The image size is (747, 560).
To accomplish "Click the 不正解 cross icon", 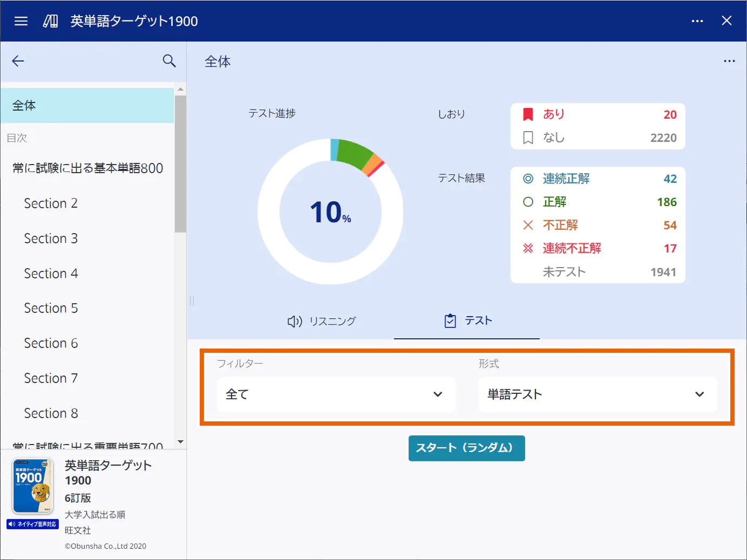I will (x=528, y=225).
